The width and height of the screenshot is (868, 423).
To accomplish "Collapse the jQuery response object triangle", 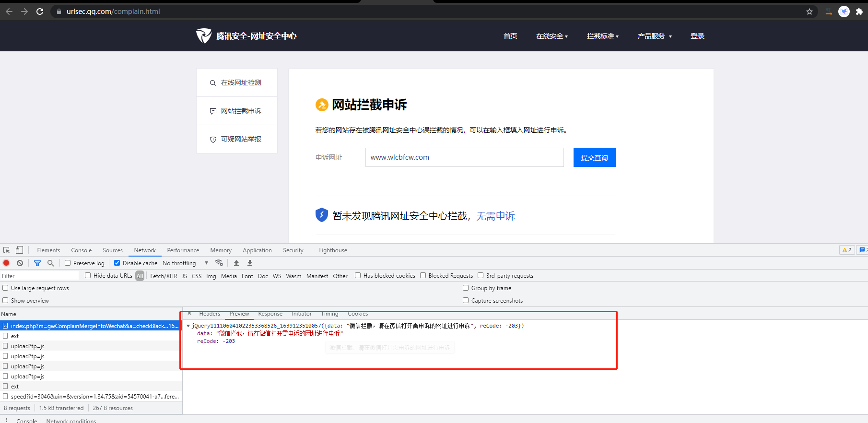I will click(188, 326).
